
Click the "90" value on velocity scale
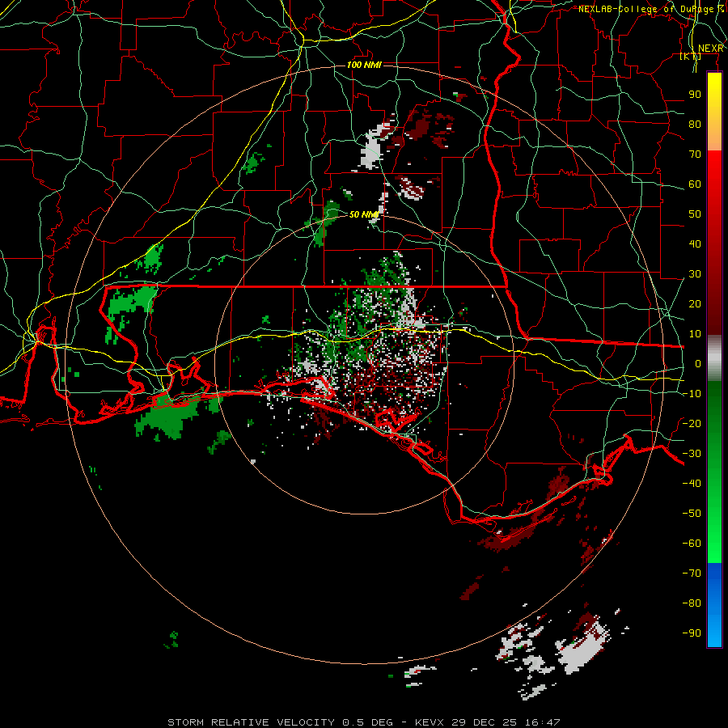(x=695, y=95)
